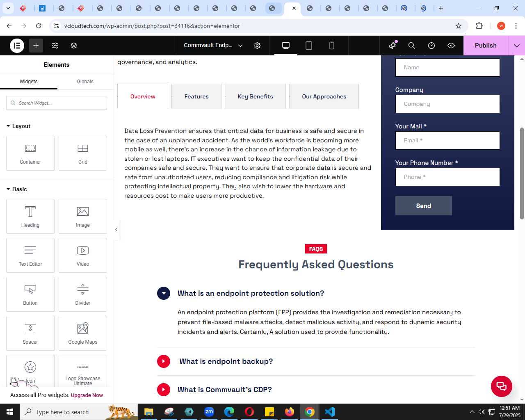Show hidden system tray icons

[472, 412]
